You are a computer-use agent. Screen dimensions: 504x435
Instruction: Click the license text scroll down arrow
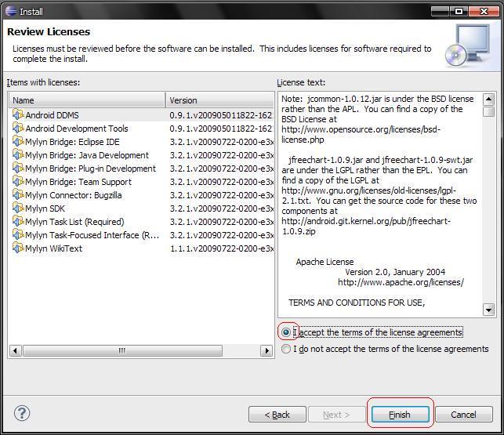[488, 310]
